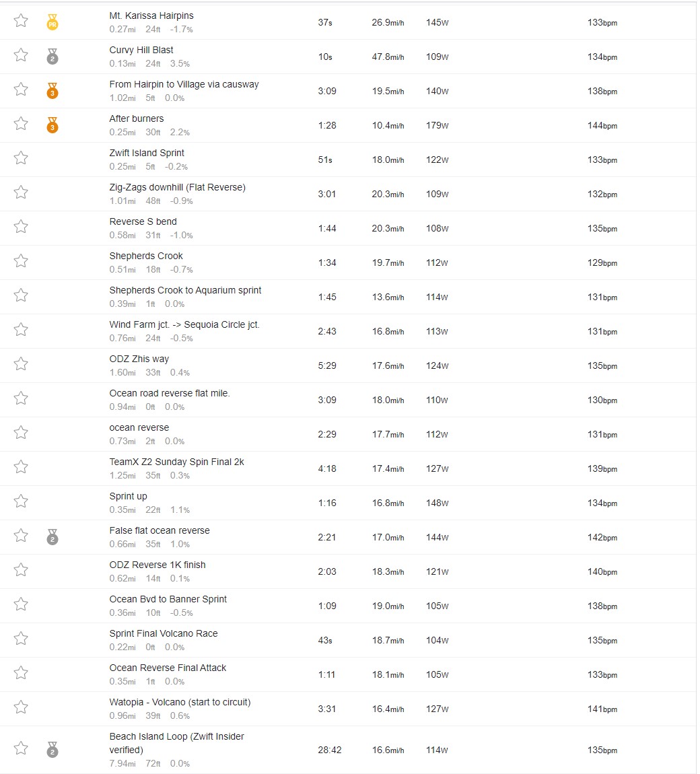Image resolution: width=700 pixels, height=774 pixels.
Task: Click the PR medal on Mt. Karissa Hairpins
Action: click(x=53, y=22)
